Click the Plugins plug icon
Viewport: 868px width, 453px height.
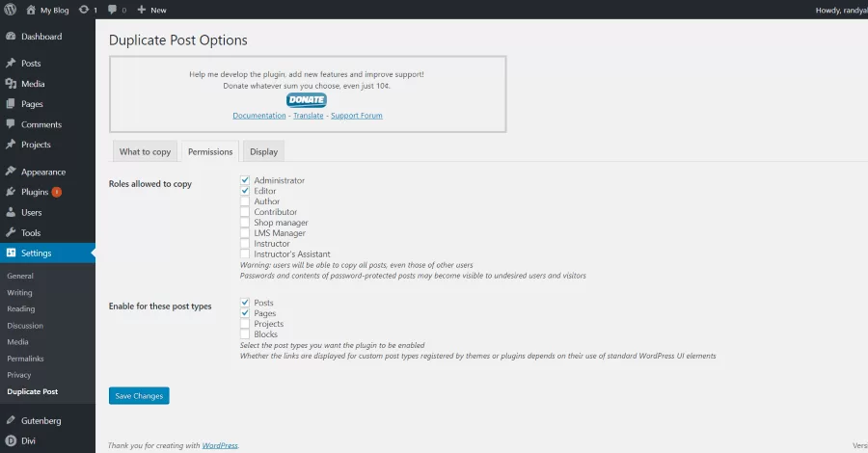(11, 192)
